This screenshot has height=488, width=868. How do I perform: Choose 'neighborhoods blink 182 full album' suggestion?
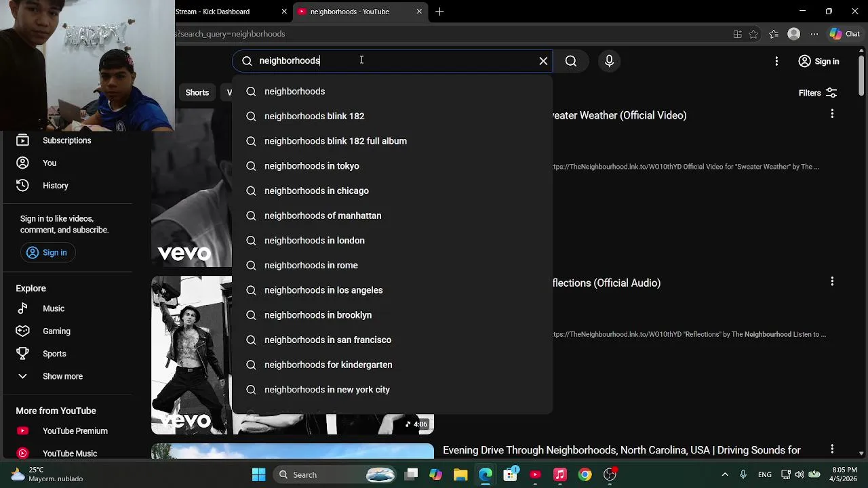[x=392, y=141]
